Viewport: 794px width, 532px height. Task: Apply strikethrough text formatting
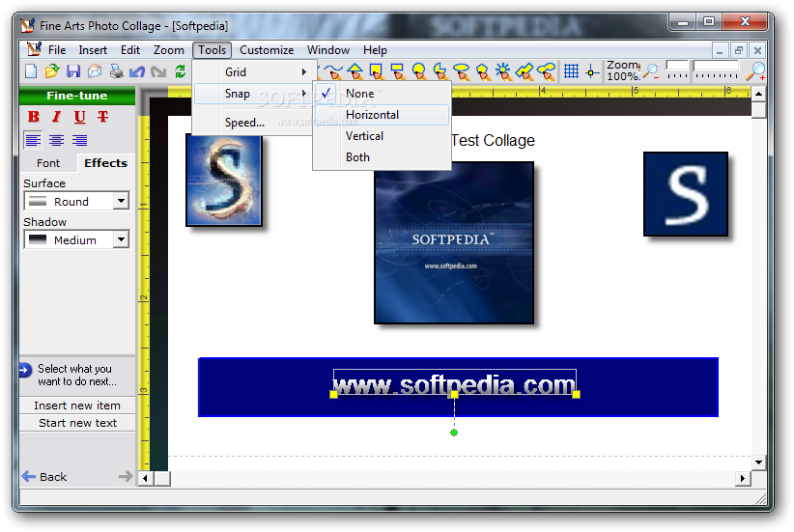(102, 117)
